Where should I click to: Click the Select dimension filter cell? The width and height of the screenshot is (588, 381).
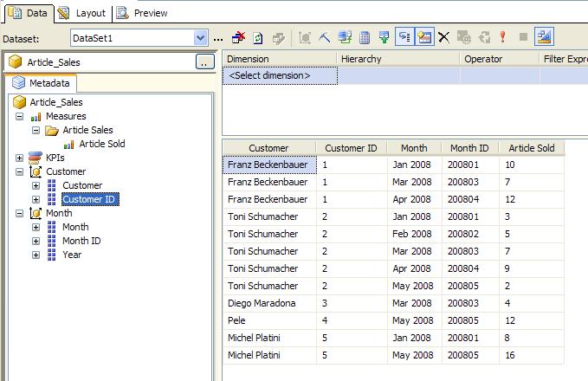(280, 75)
